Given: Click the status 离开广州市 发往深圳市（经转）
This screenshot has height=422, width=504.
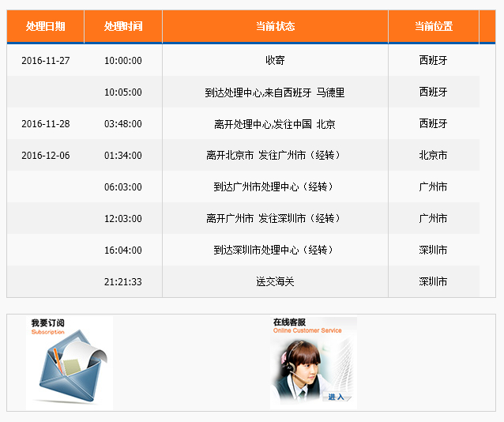Looking at the screenshot, I should [273, 219].
